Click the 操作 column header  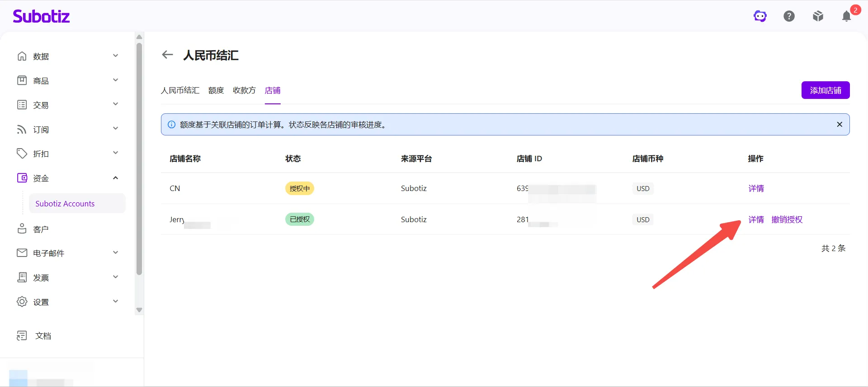coord(756,159)
